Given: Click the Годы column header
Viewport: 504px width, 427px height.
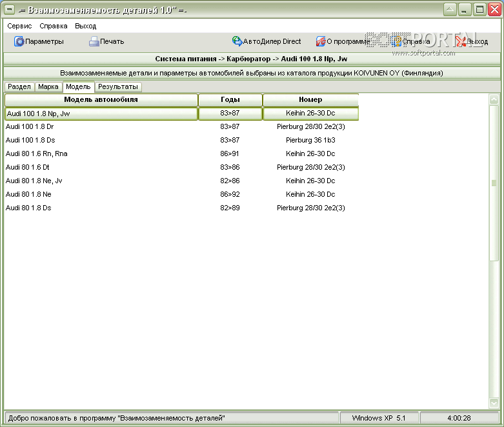Looking at the screenshot, I should tap(230, 99).
